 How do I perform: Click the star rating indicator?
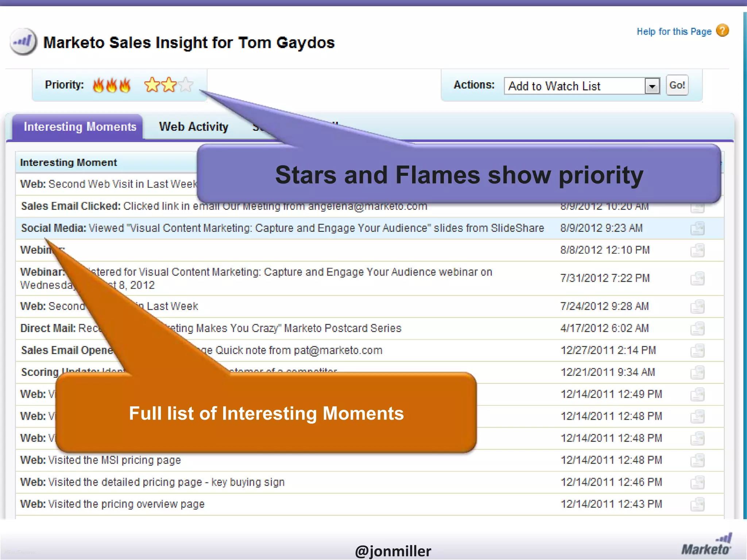pos(169,85)
